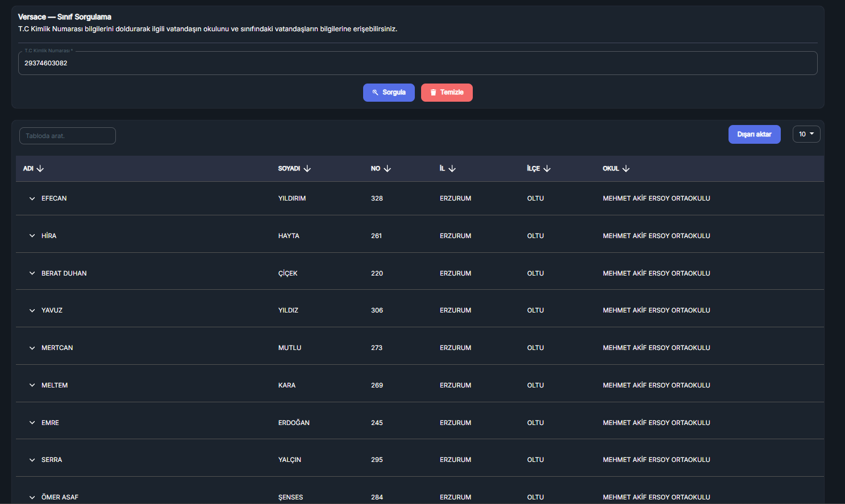Sort by İL column arrow

click(x=452, y=169)
